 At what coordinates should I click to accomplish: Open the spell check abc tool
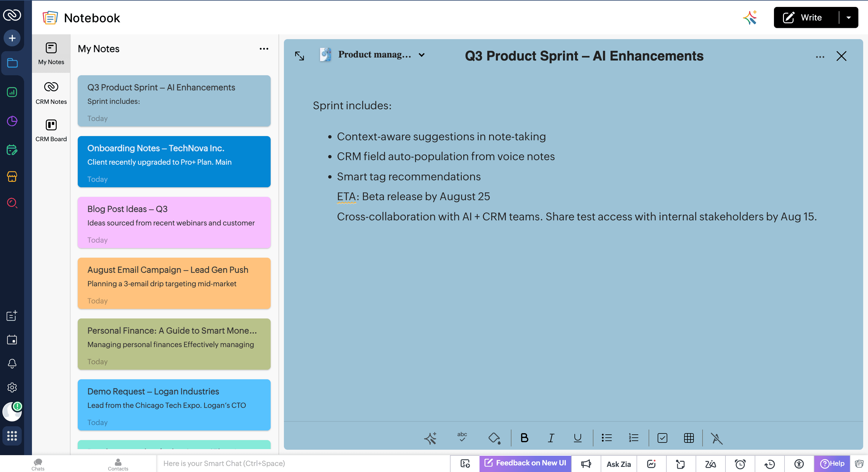click(462, 437)
